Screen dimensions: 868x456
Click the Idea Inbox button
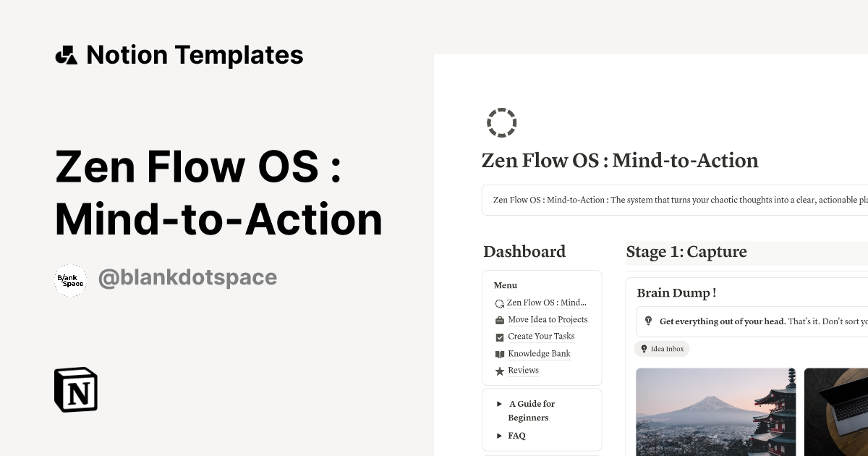click(662, 349)
